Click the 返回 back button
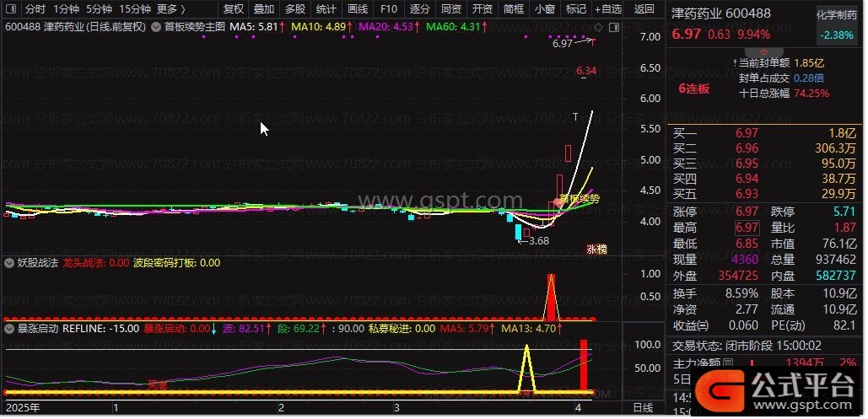This screenshot has width=868, height=419. tap(644, 9)
